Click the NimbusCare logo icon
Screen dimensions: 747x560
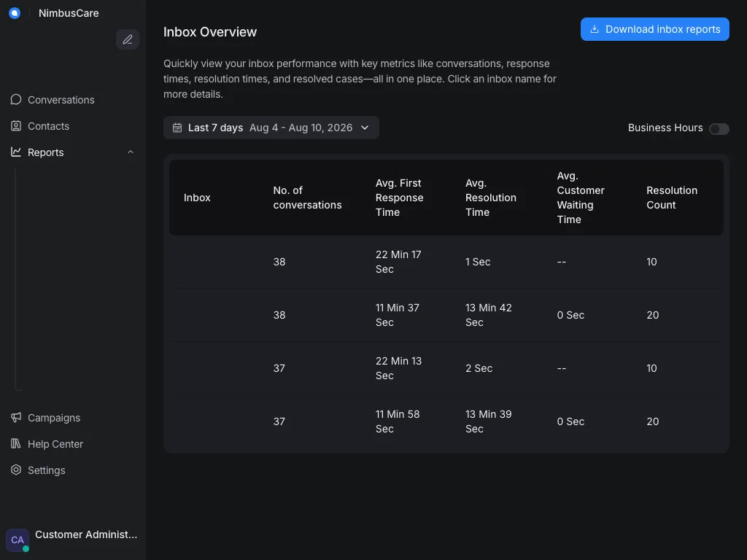click(15, 13)
